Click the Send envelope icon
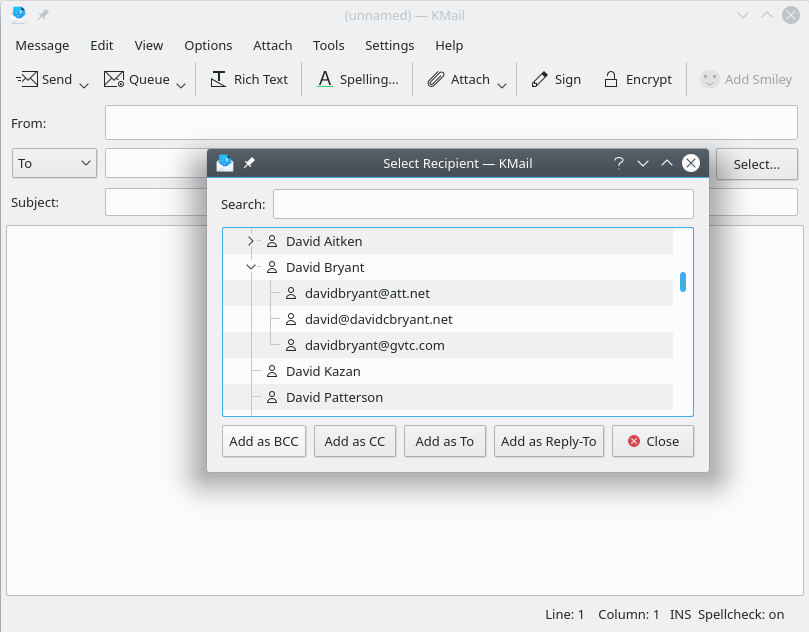 [27, 80]
